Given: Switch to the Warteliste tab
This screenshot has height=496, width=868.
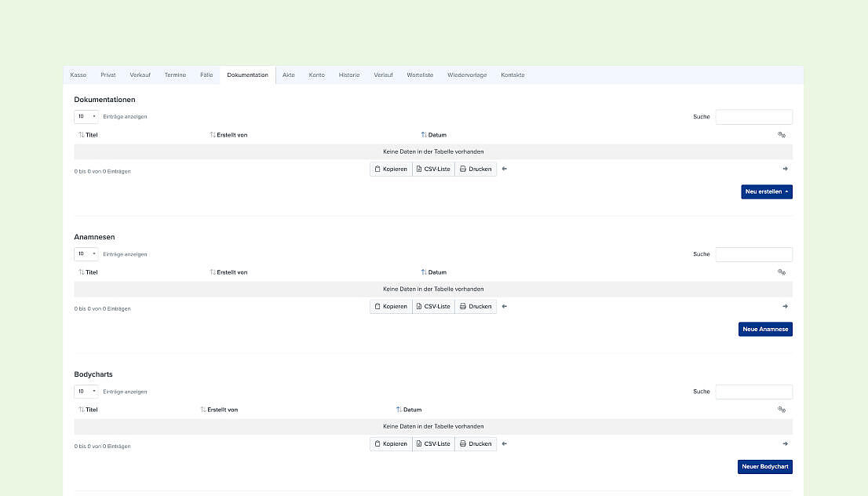Looking at the screenshot, I should (420, 75).
